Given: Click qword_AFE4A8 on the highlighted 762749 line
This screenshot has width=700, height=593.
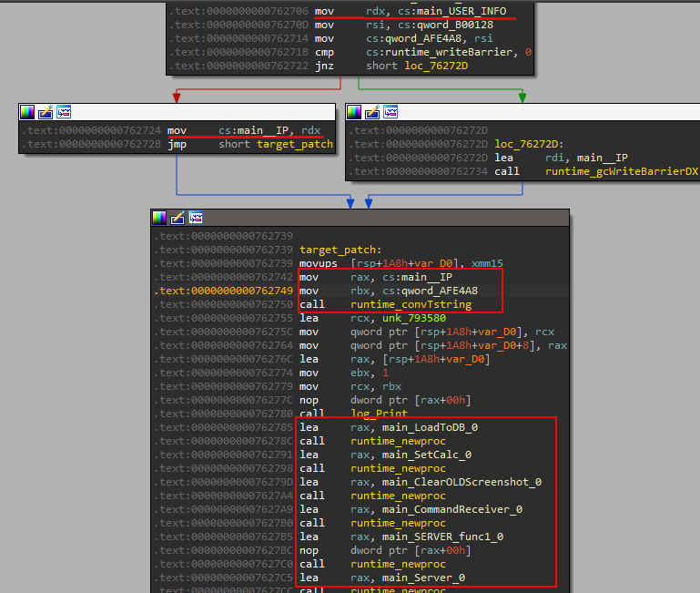Looking at the screenshot, I should [440, 291].
